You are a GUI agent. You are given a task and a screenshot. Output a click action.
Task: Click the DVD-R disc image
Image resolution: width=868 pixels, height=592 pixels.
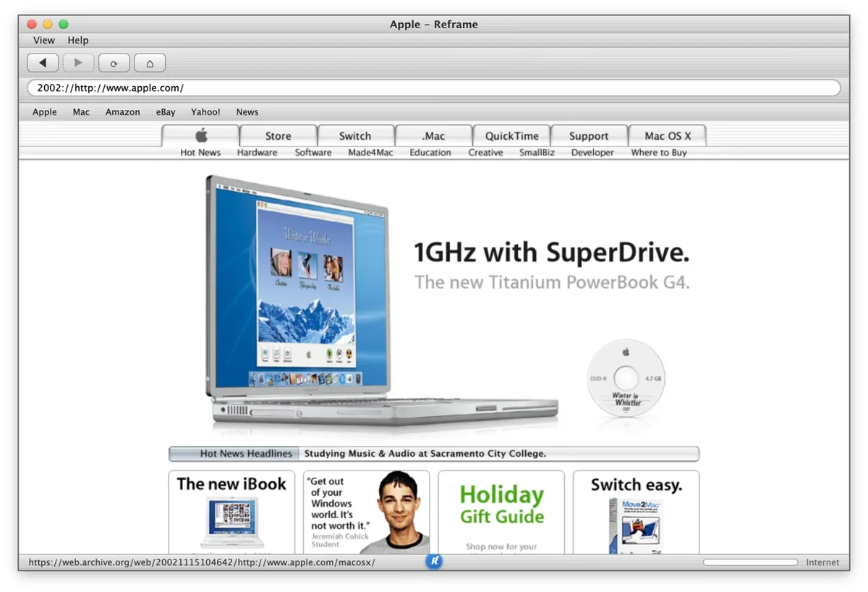point(626,378)
